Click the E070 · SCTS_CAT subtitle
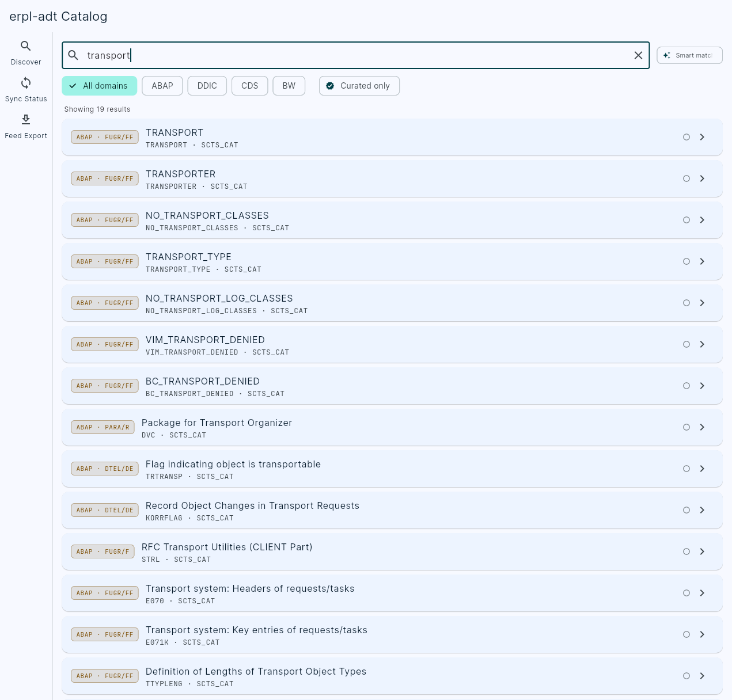Image resolution: width=732 pixels, height=700 pixels. coord(180,601)
